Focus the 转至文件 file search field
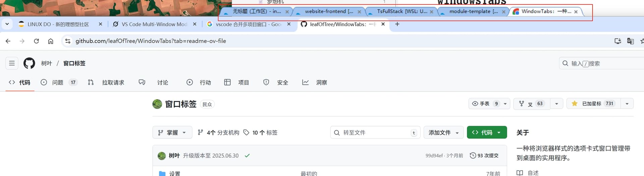The width and height of the screenshot is (644, 176). point(375,132)
